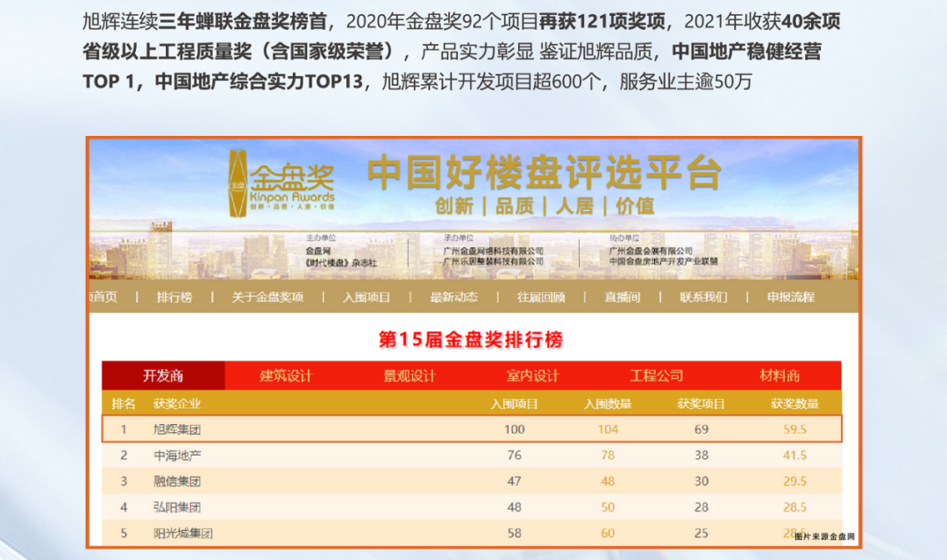Open the 排行榜 navigation item

[x=174, y=297]
